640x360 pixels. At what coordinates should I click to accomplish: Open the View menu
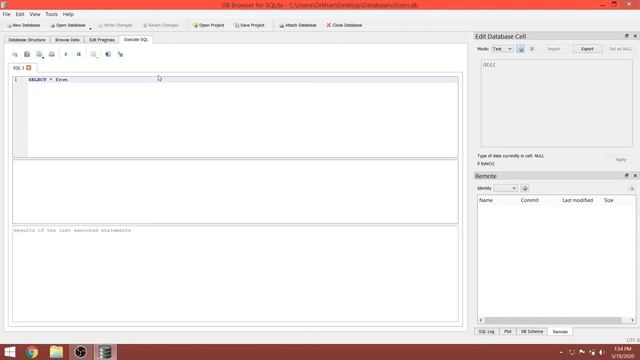tap(35, 14)
